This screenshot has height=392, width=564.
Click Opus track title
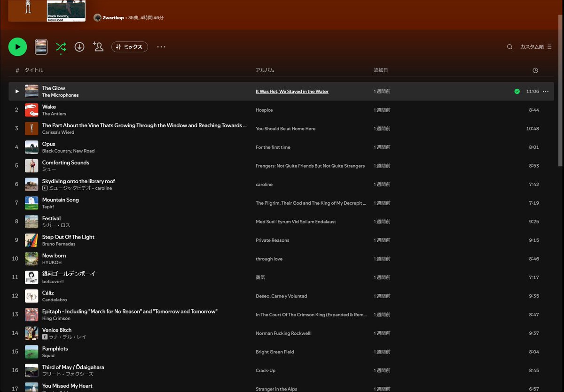pyautogui.click(x=49, y=144)
